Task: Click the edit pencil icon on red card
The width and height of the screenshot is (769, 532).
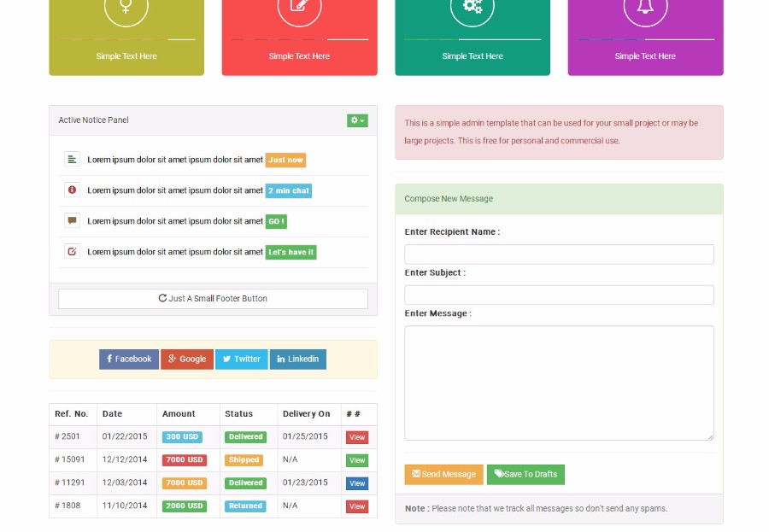Action: pyautogui.click(x=299, y=5)
